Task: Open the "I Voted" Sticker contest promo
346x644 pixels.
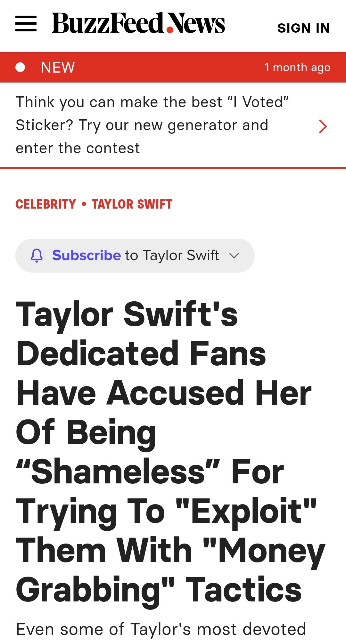Action: [x=173, y=125]
